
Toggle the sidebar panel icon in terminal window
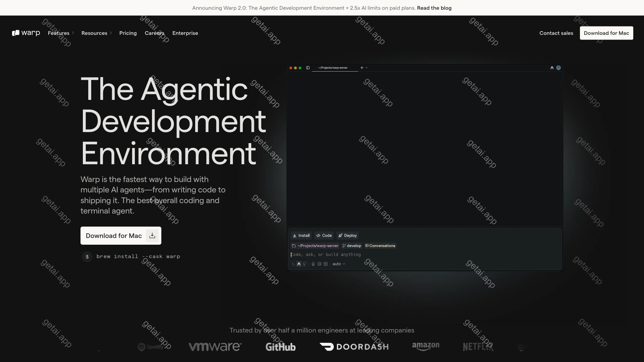[x=308, y=68]
